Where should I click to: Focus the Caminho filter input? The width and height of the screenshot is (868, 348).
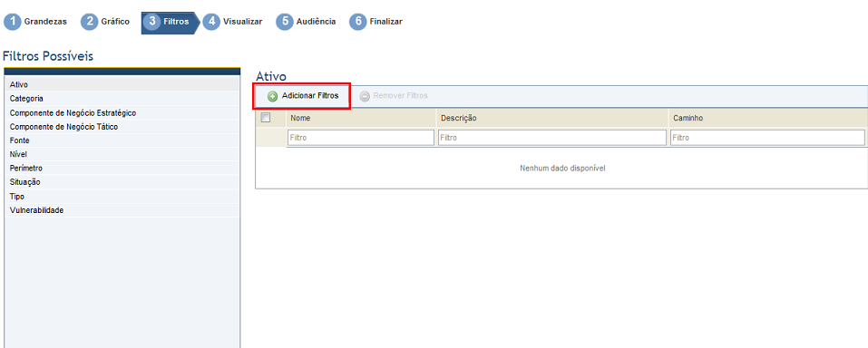pos(767,138)
